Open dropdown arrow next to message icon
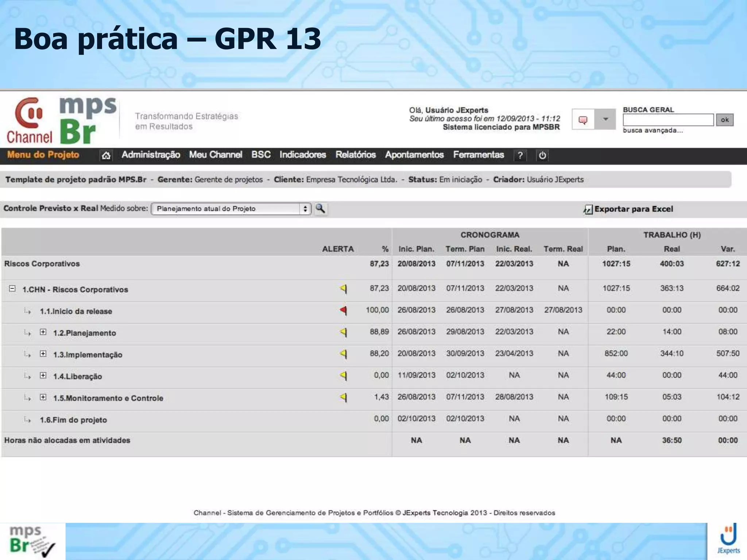The height and width of the screenshot is (560, 747). tap(605, 119)
